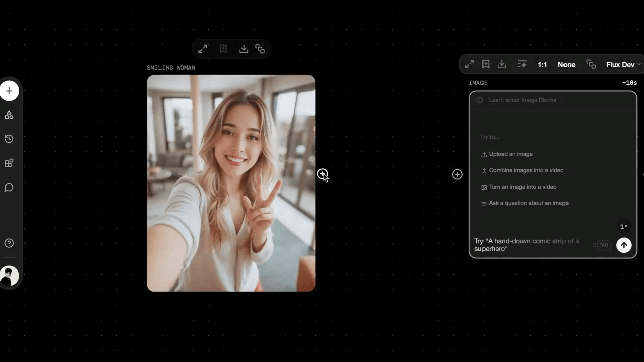Click the prompt suggestion cycle arrows
The image size is (644, 362).
pos(594,245)
